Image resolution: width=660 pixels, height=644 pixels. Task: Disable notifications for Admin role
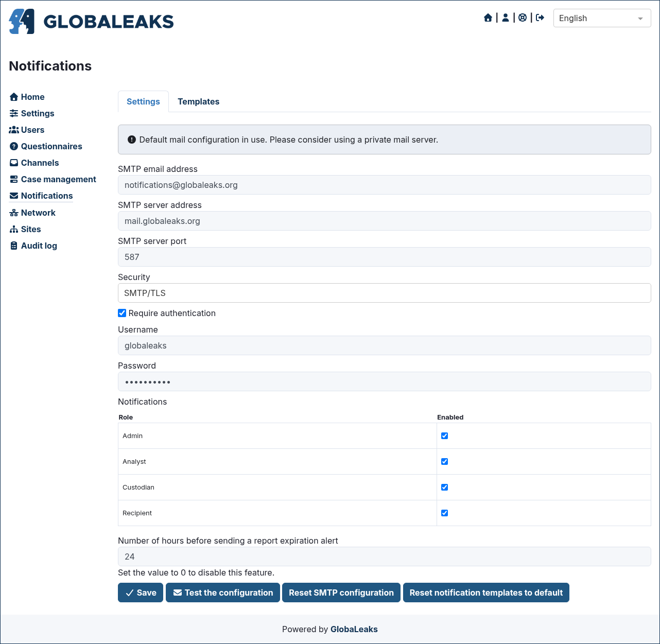[x=445, y=436]
